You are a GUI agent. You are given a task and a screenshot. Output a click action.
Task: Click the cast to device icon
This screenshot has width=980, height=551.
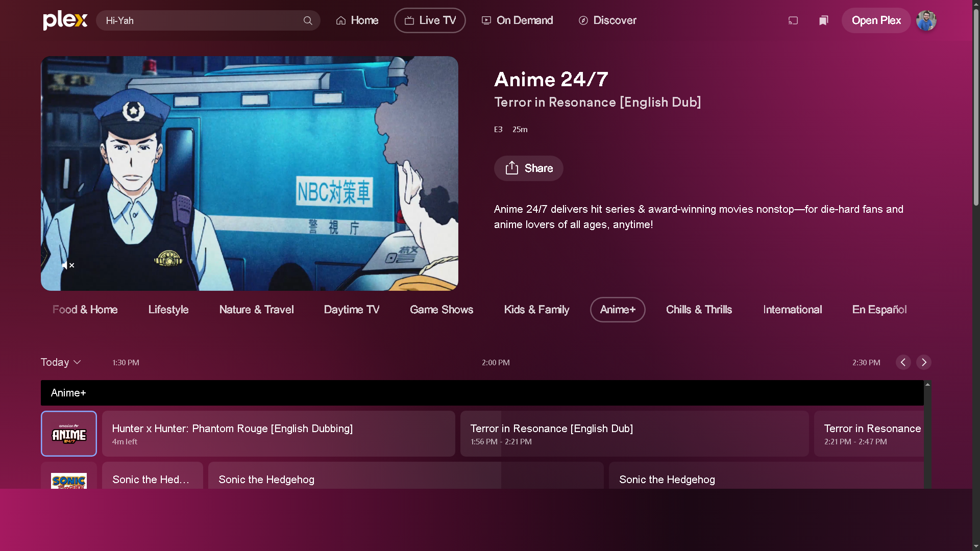point(793,20)
